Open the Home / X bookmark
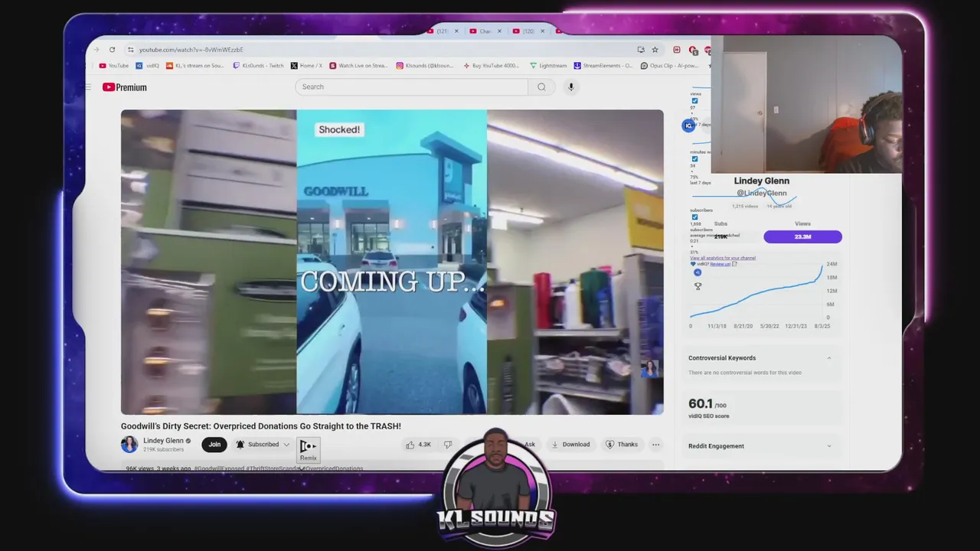This screenshot has height=551, width=980. coord(306,66)
